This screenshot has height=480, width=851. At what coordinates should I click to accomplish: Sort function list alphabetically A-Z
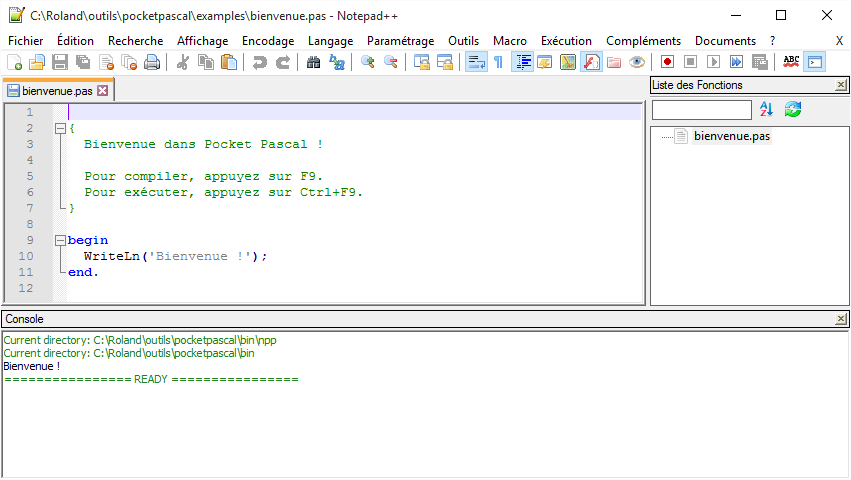pos(767,109)
